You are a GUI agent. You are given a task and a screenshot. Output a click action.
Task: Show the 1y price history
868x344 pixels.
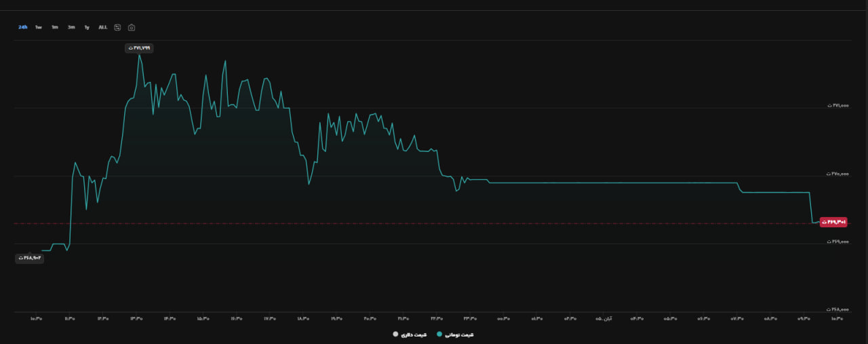pyautogui.click(x=87, y=27)
